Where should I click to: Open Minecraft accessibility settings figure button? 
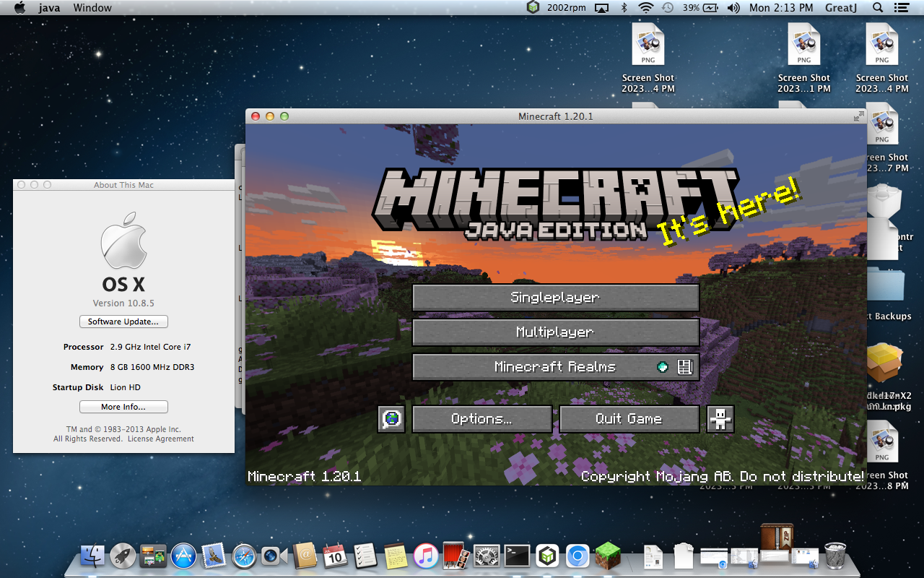(x=720, y=419)
